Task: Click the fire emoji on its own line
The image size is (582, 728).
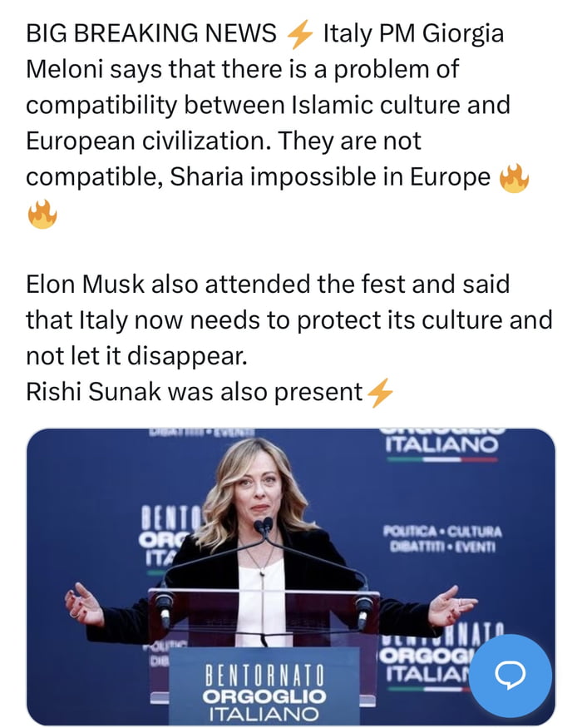Action: [42, 214]
